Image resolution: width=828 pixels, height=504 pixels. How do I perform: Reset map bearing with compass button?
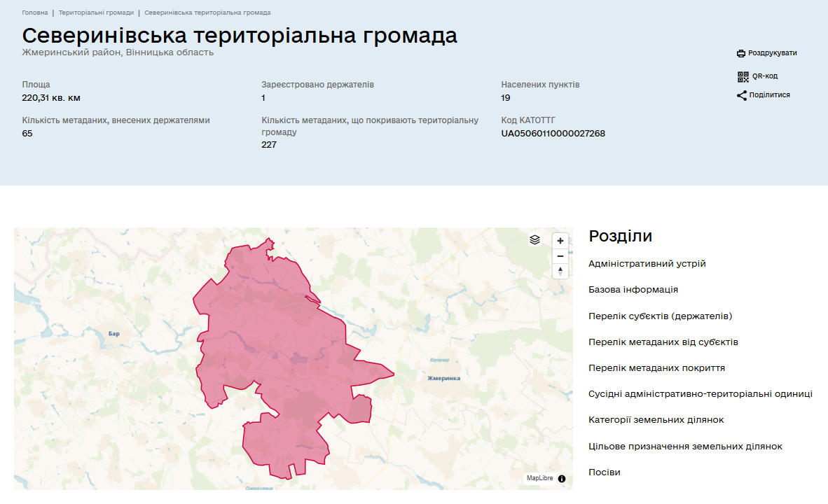(x=560, y=271)
